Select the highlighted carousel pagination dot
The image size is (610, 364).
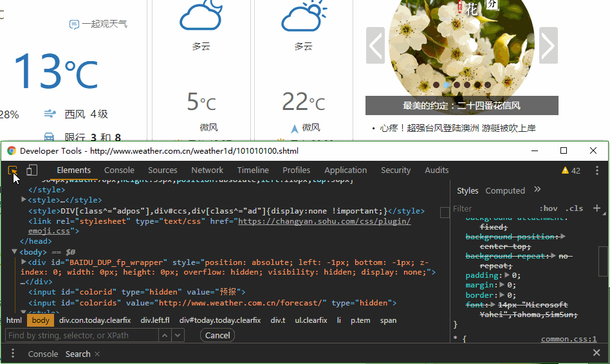coord(447,84)
